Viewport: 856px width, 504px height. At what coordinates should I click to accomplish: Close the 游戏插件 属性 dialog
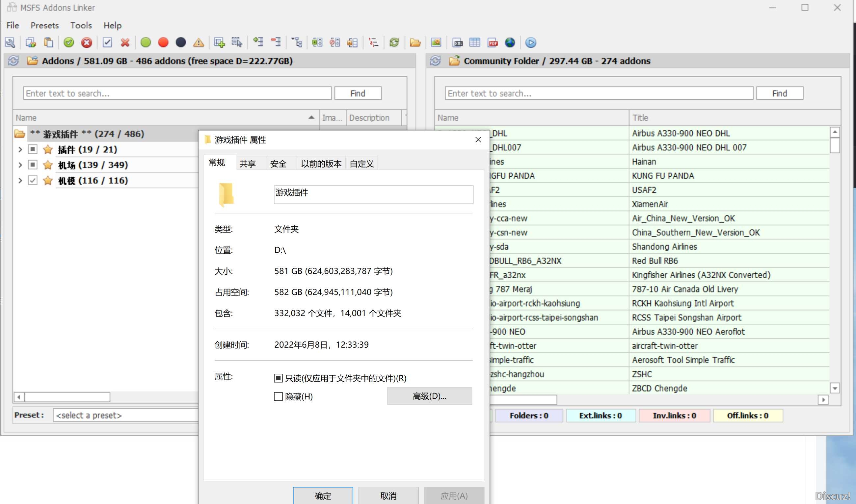pos(478,139)
